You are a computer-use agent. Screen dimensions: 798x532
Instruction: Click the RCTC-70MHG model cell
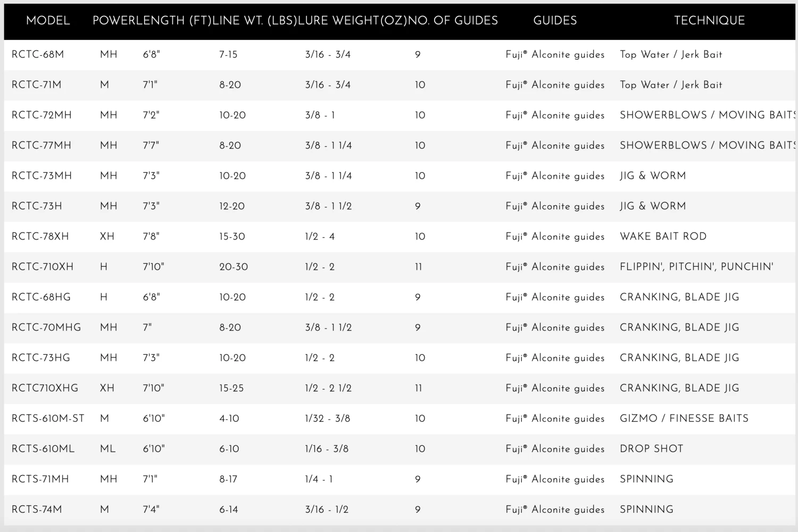[46, 327]
